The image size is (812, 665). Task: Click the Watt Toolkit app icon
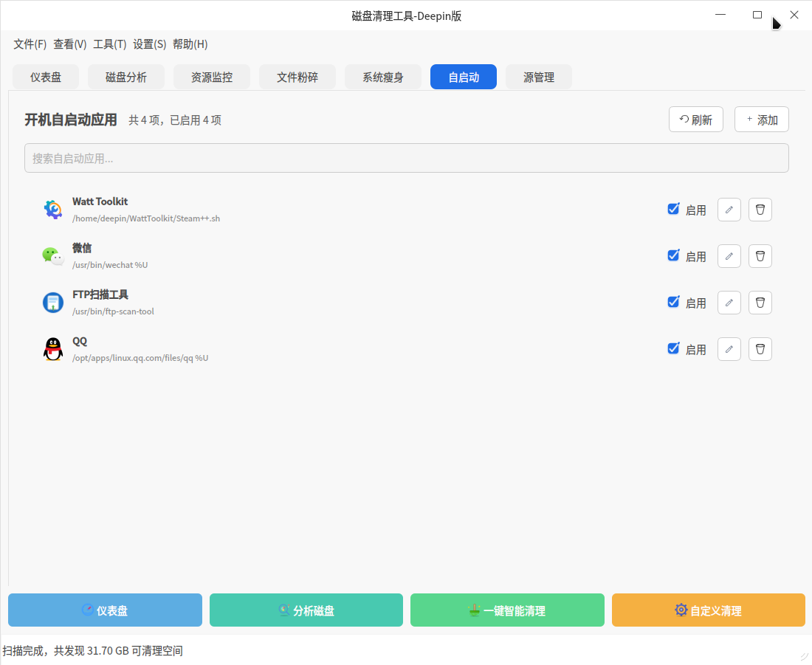click(x=53, y=210)
